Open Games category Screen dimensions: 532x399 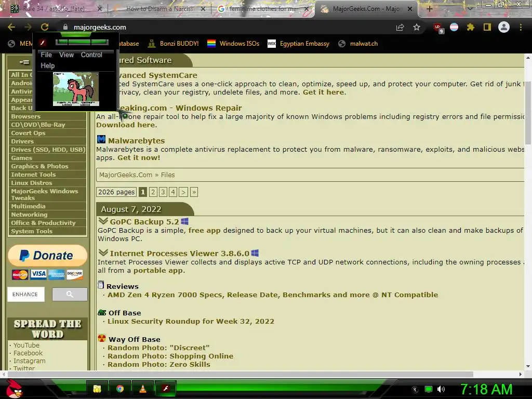pos(47,158)
